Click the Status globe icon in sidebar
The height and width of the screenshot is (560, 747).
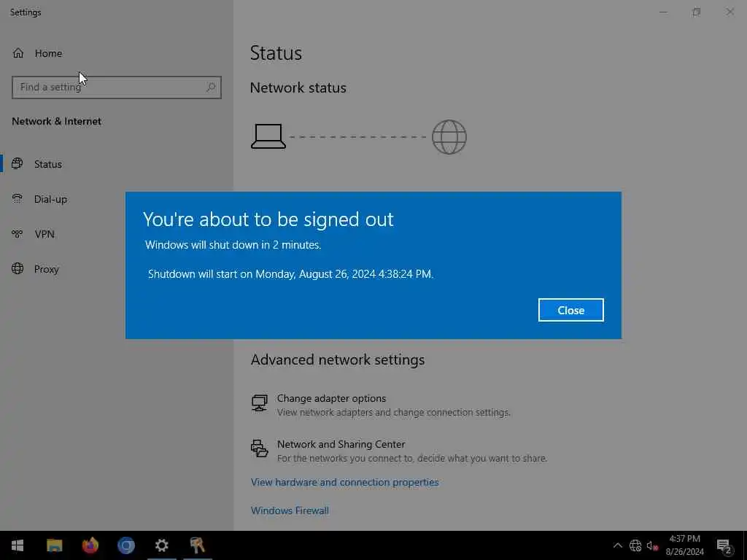pyautogui.click(x=18, y=164)
